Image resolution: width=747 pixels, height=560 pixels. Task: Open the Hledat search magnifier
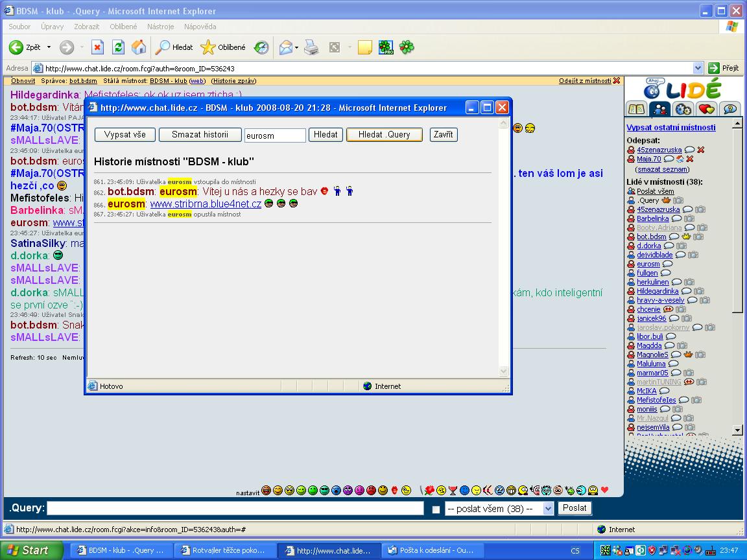coord(175,47)
